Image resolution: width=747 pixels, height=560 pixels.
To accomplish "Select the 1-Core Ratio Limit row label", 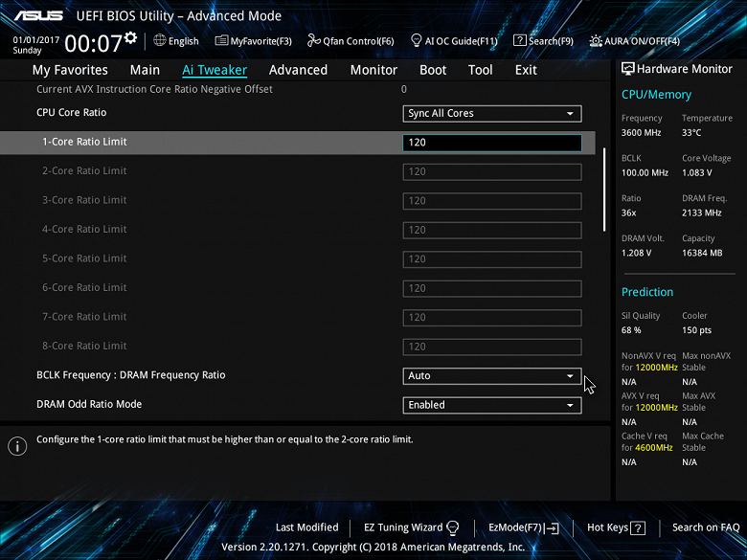I will pyautogui.click(x=84, y=142).
